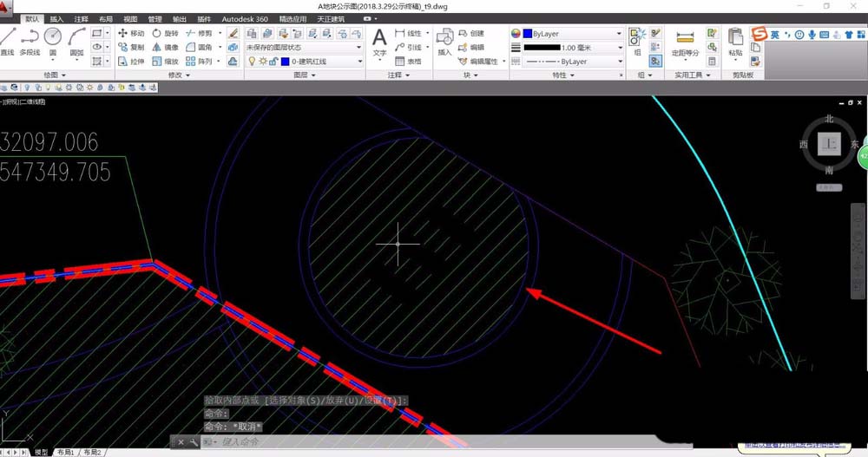Click the 复制 copy tool
Viewport: 868px width, 457px height.
[131, 47]
